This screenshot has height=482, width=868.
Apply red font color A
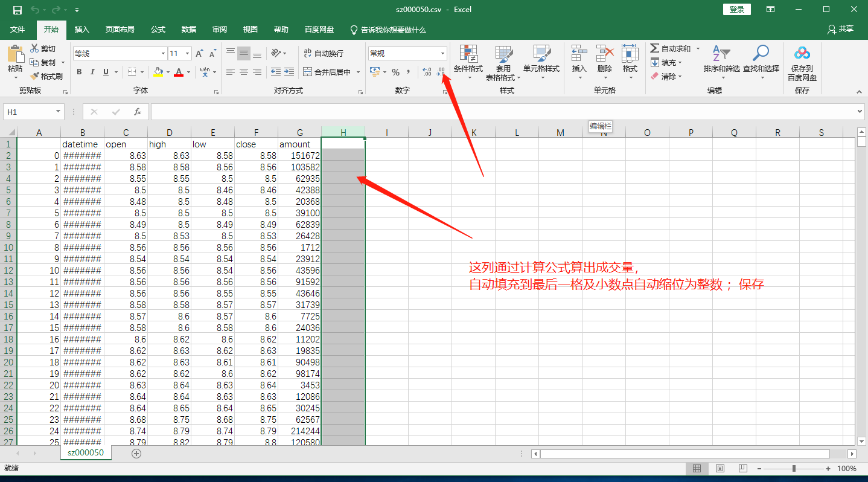(x=179, y=72)
